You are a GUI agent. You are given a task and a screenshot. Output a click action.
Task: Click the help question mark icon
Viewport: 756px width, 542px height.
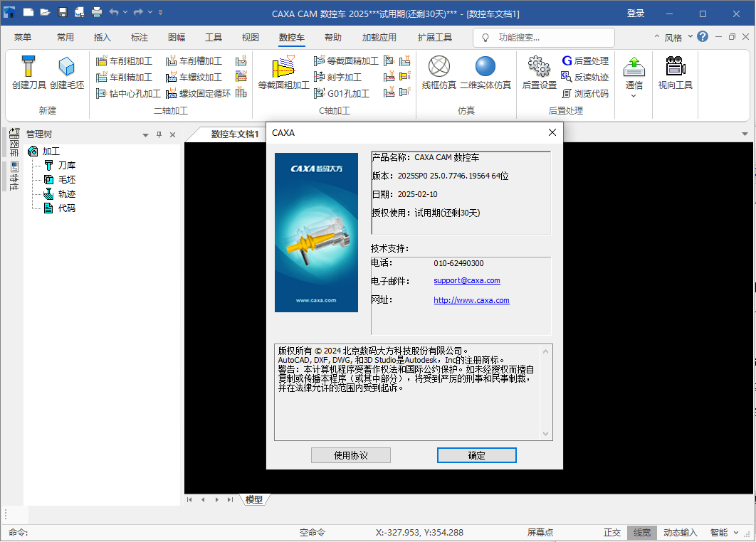click(703, 36)
